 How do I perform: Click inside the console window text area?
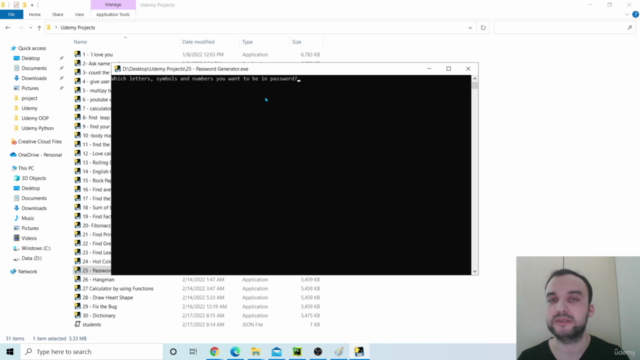[x=291, y=176]
